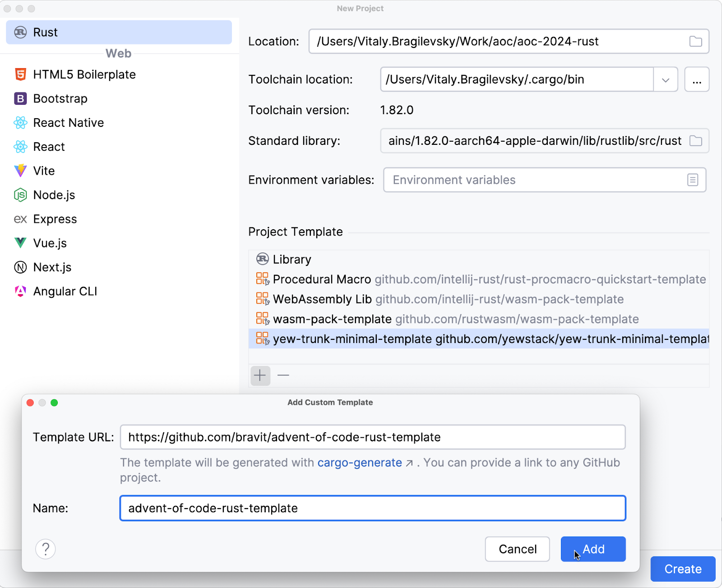This screenshot has width=722, height=588.
Task: Click the React Native atom icon
Action: (x=20, y=123)
